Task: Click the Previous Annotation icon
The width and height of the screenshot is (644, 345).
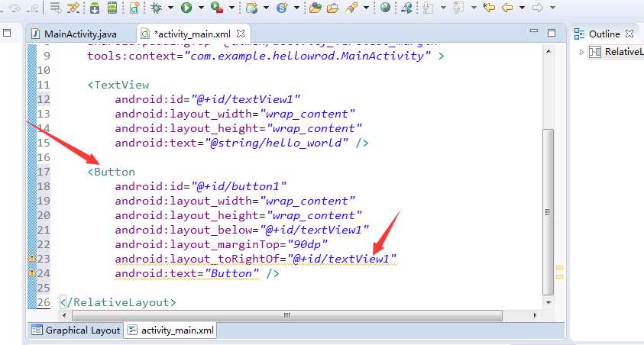Action: 458,8
